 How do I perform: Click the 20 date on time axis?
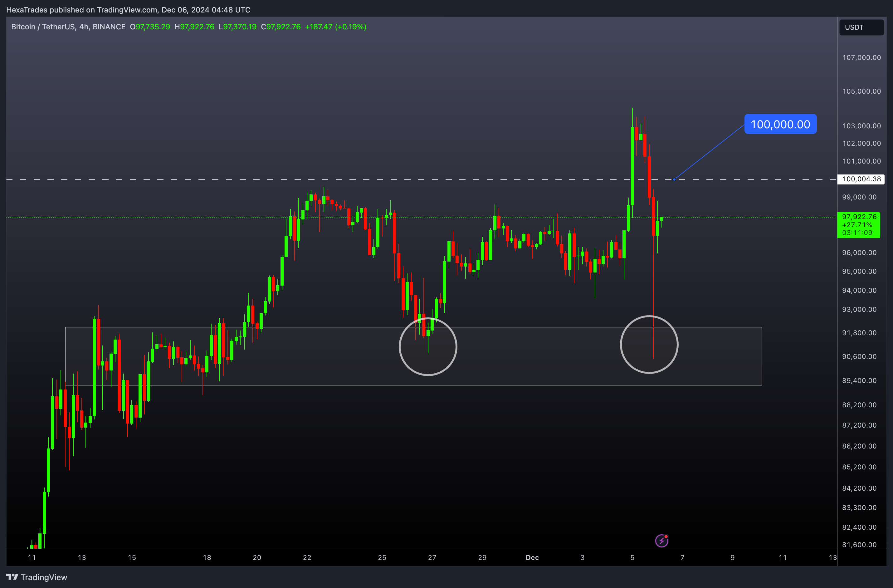(x=257, y=558)
